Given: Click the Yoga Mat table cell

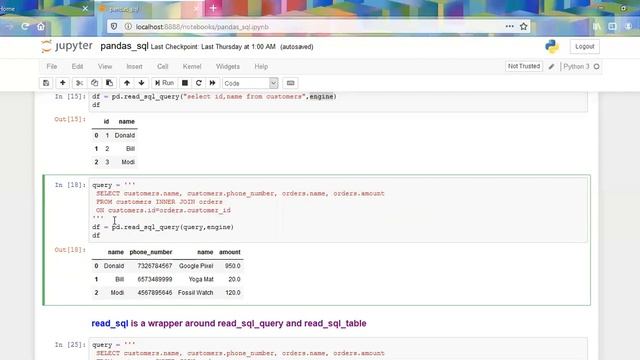Looking at the screenshot, I should click(x=201, y=279).
